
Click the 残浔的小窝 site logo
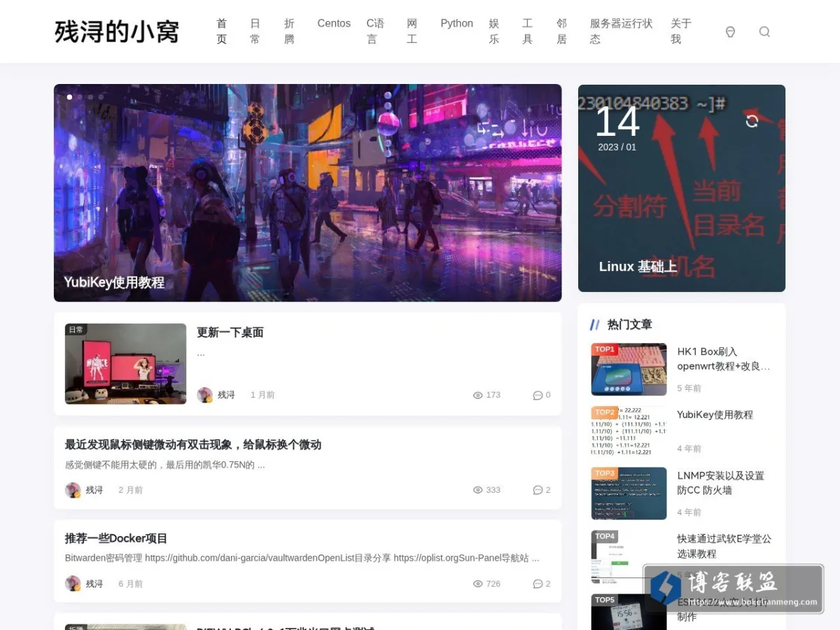[117, 31]
